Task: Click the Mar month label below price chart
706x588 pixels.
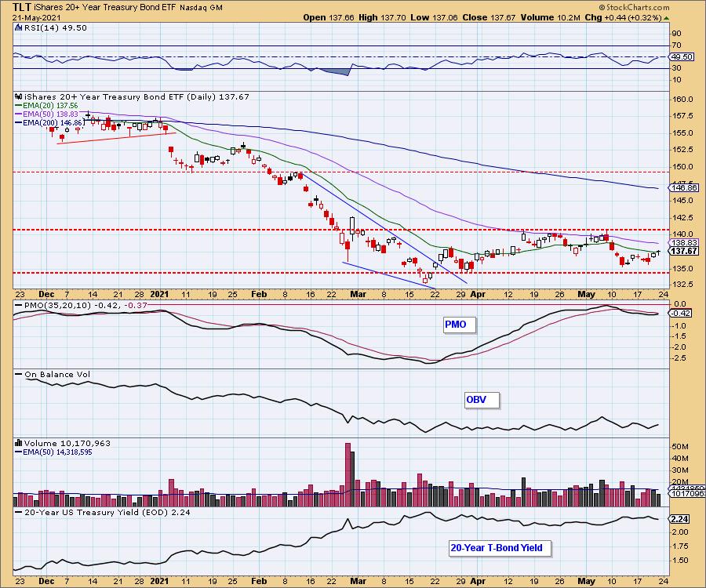Action: coord(358,294)
